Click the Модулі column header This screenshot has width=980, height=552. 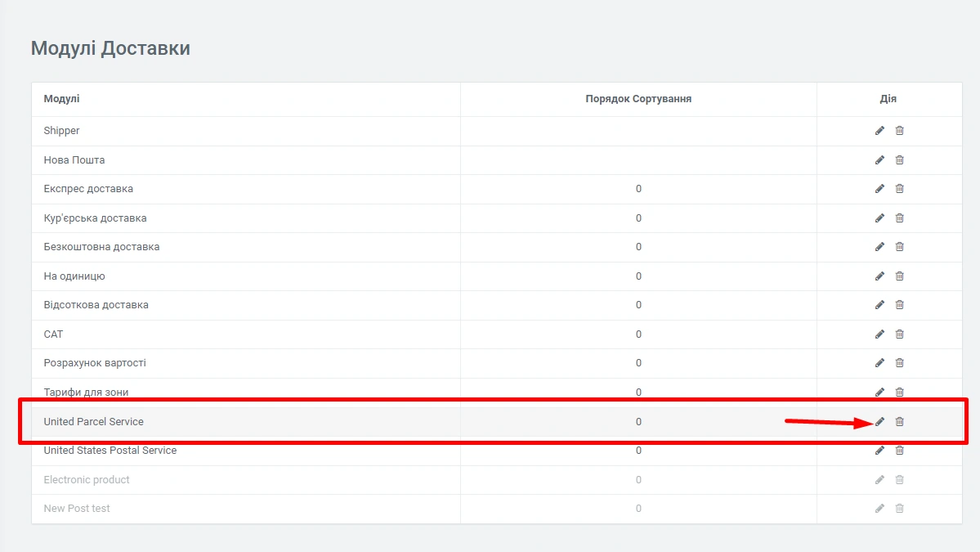(62, 99)
